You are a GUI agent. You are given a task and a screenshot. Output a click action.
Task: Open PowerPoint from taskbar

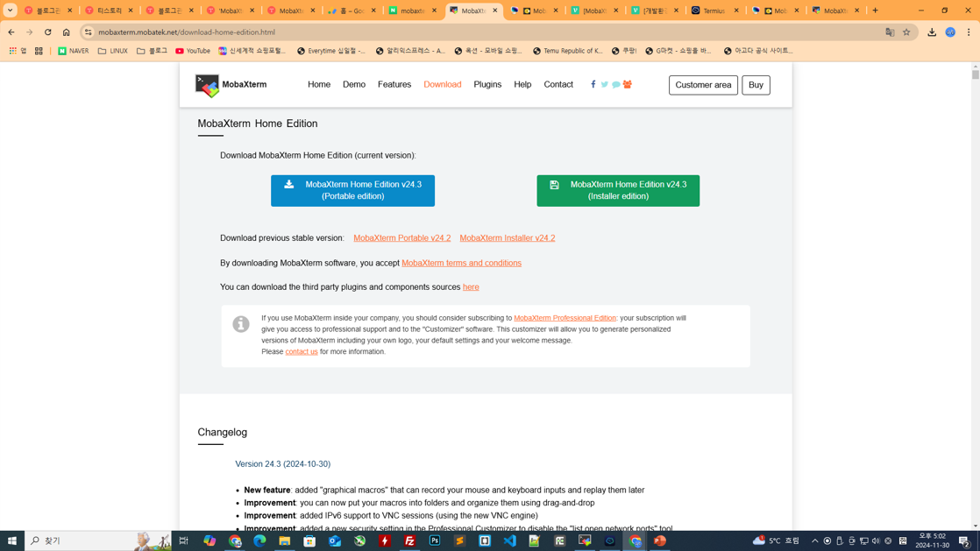pos(659,541)
